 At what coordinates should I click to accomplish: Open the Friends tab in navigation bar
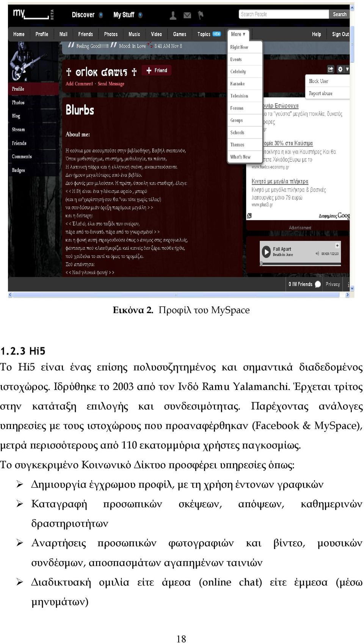click(85, 34)
